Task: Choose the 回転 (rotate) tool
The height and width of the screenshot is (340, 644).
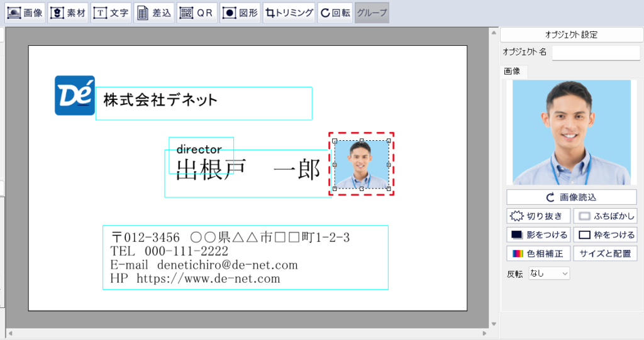Action: (335, 13)
